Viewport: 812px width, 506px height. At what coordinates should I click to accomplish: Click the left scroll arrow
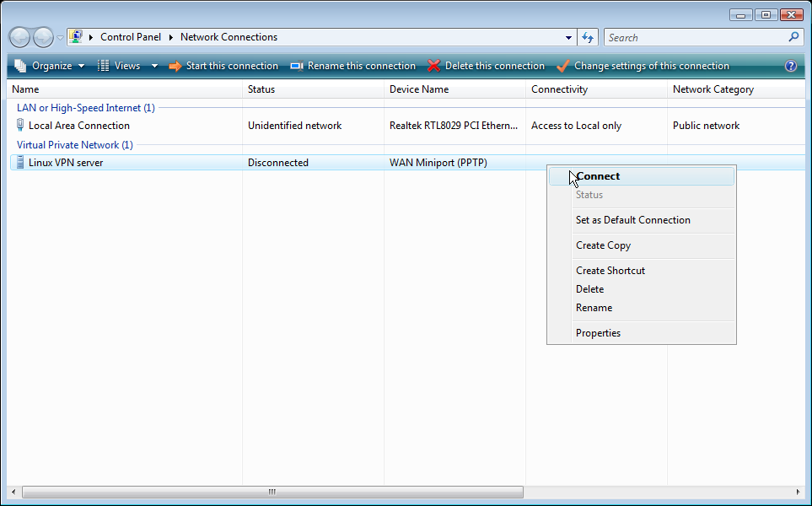(13, 492)
